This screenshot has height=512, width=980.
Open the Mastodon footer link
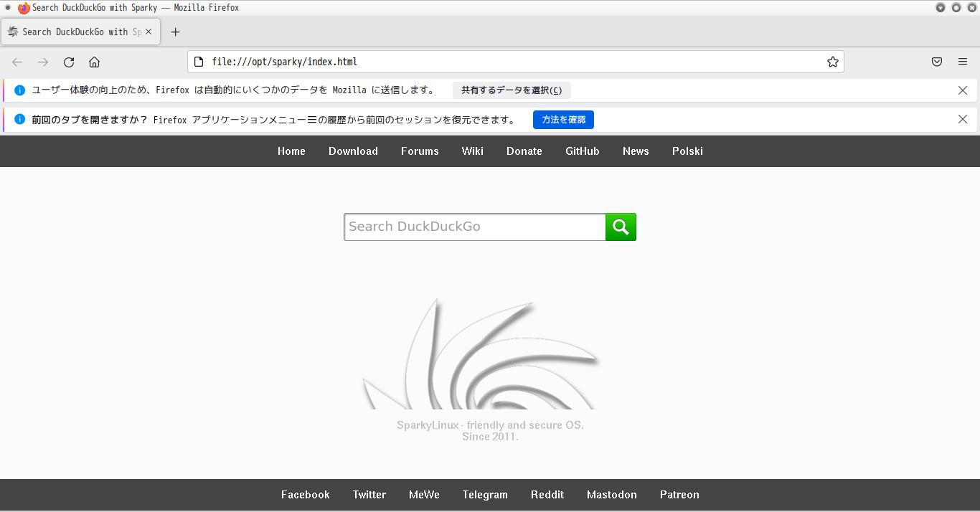coord(612,495)
